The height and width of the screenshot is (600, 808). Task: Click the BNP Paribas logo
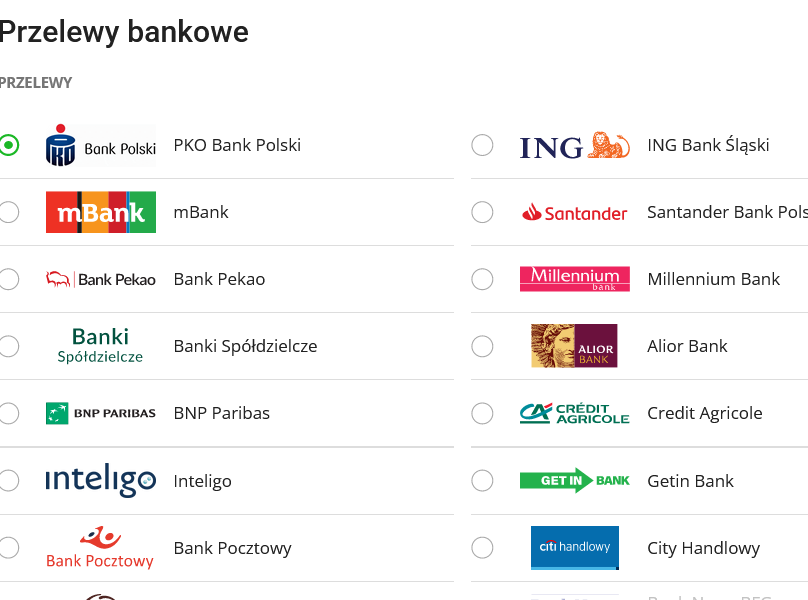click(101, 413)
